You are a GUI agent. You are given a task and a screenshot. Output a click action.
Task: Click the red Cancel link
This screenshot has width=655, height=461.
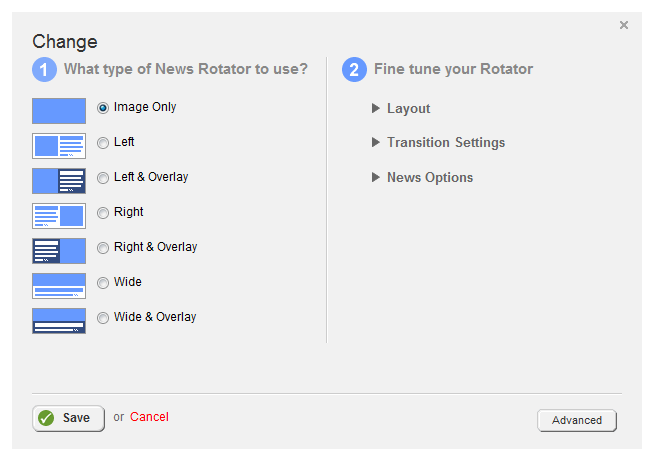point(149,417)
